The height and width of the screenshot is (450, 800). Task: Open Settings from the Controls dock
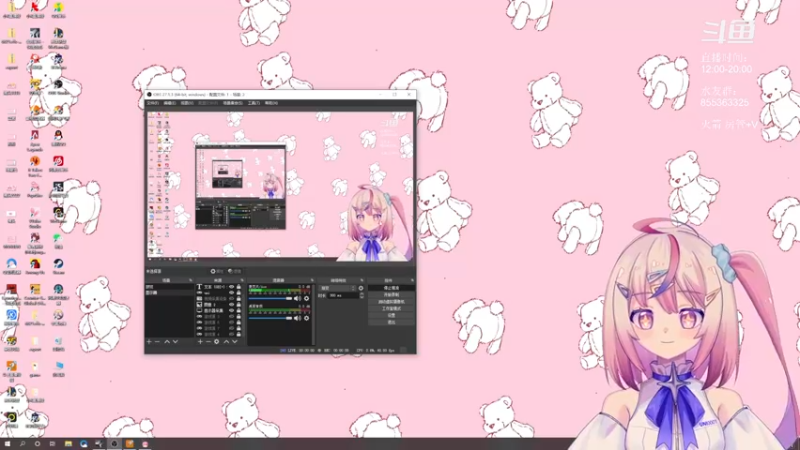[x=391, y=315]
